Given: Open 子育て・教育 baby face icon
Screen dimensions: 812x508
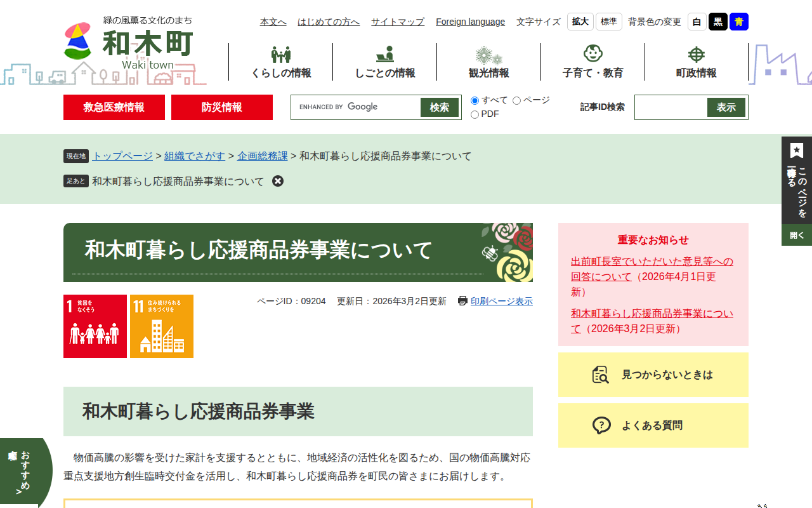Looking at the screenshot, I should [593, 54].
